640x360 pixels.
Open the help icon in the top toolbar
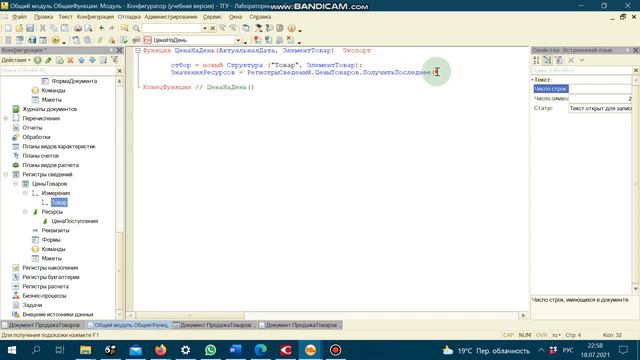click(x=291, y=28)
